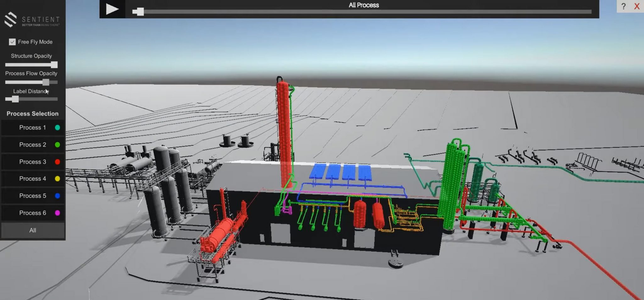Select Process 4 in the panel
The width and height of the screenshot is (644, 300).
coord(32,178)
